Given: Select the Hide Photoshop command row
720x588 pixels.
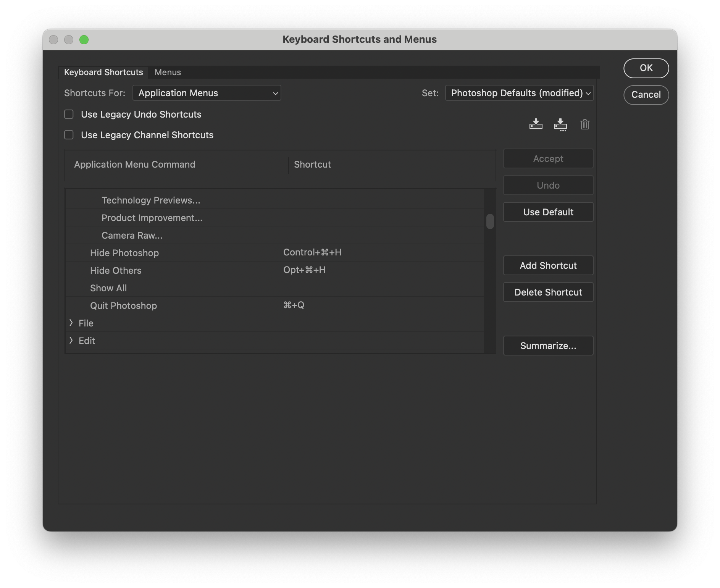Looking at the screenshot, I should tap(275, 253).
